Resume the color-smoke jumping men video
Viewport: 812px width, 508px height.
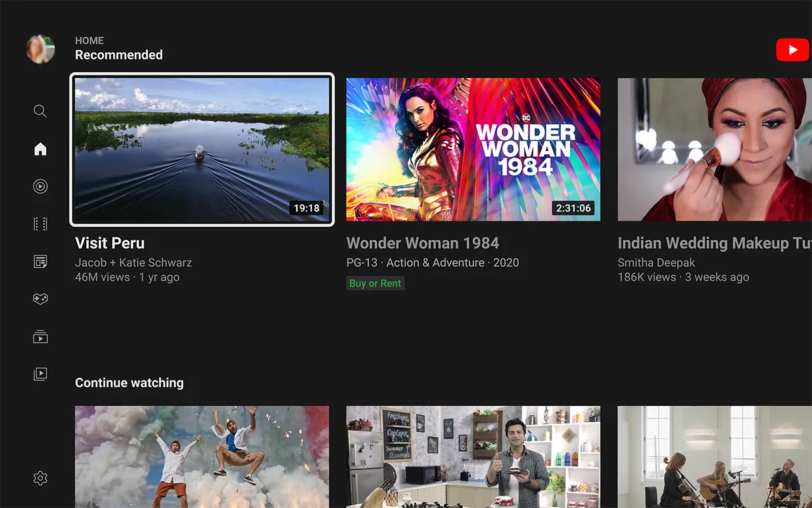click(x=202, y=457)
